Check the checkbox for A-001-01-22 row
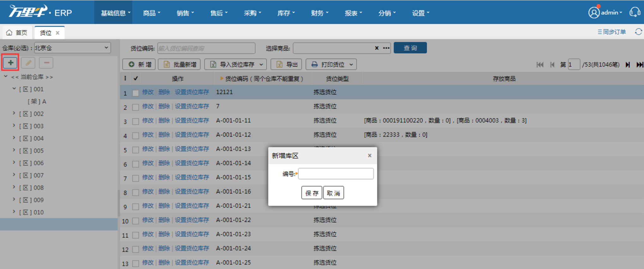The width and height of the screenshot is (644, 269). (135, 221)
